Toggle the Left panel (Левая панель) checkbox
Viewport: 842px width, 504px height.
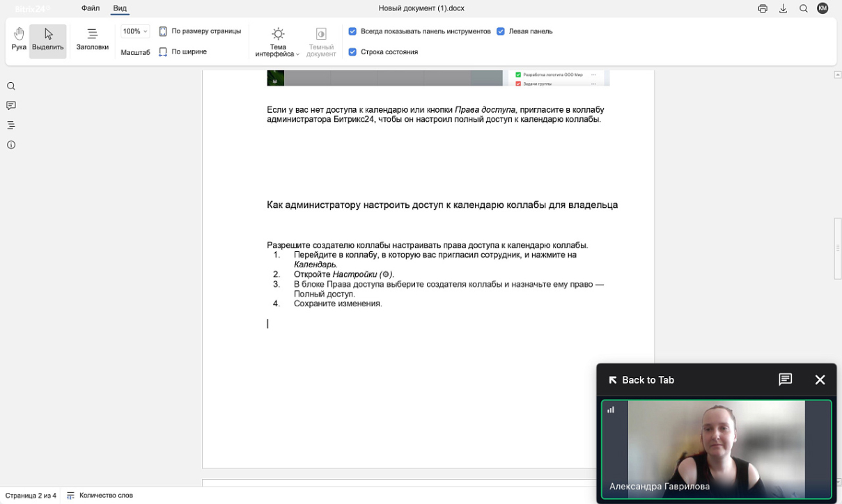[x=500, y=31]
